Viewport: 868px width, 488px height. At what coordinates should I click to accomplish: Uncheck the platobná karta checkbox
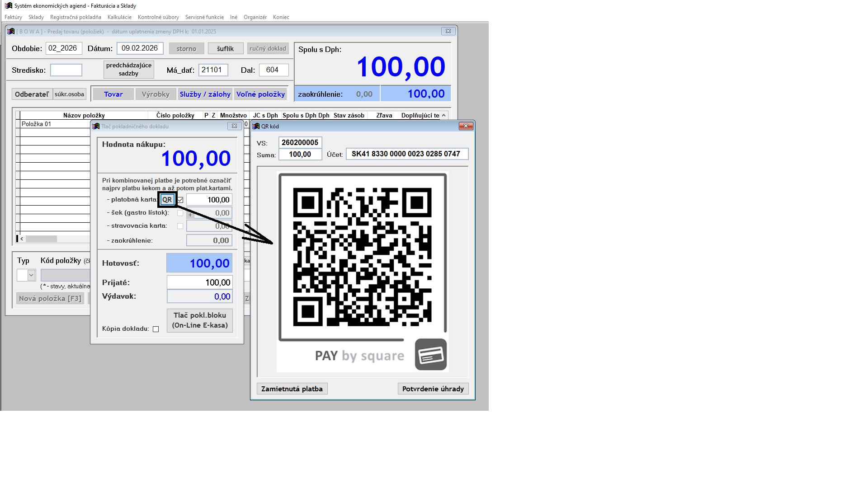[x=180, y=200]
